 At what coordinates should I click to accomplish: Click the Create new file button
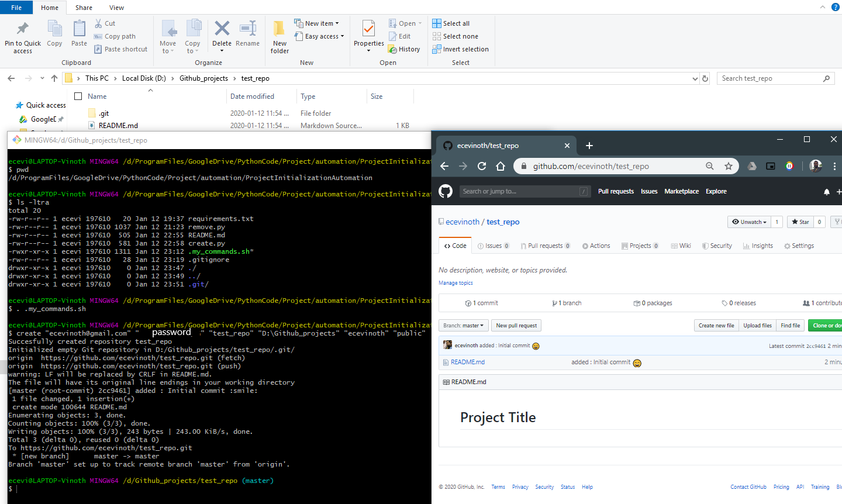[716, 326]
